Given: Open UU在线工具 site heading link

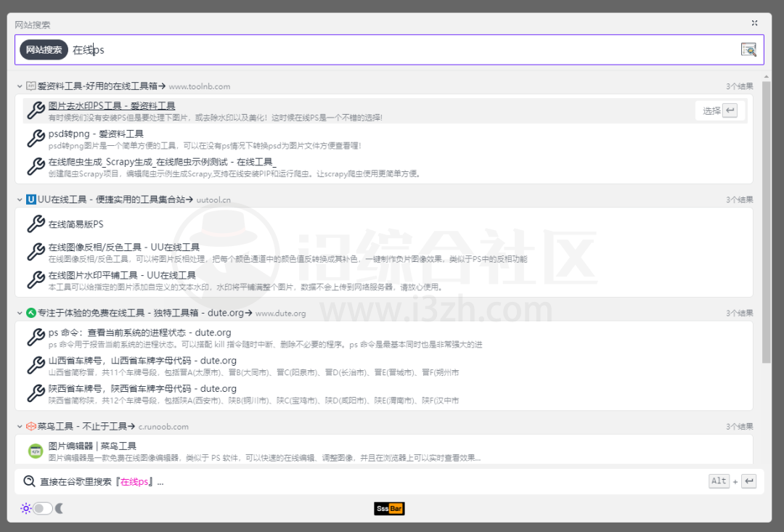Looking at the screenshot, I should [x=115, y=200].
